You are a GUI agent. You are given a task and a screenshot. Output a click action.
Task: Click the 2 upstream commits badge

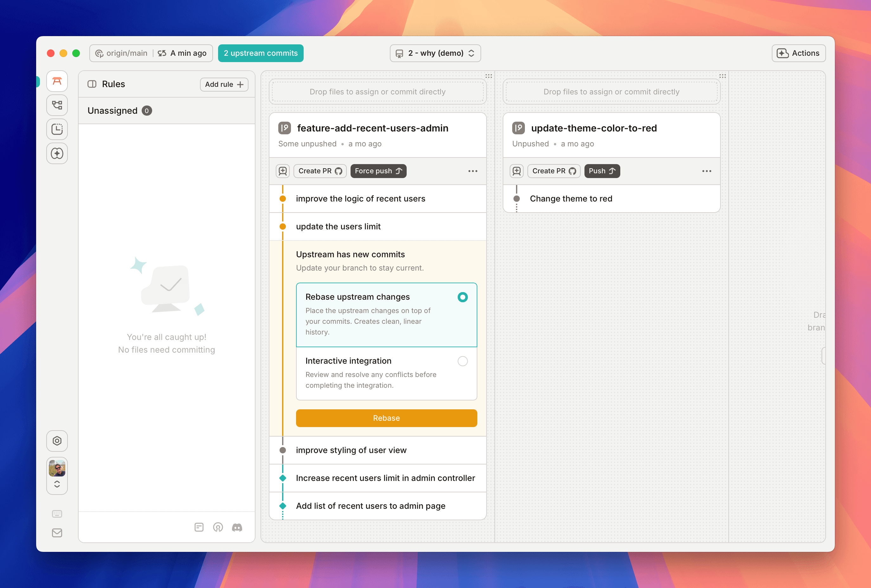tap(261, 53)
